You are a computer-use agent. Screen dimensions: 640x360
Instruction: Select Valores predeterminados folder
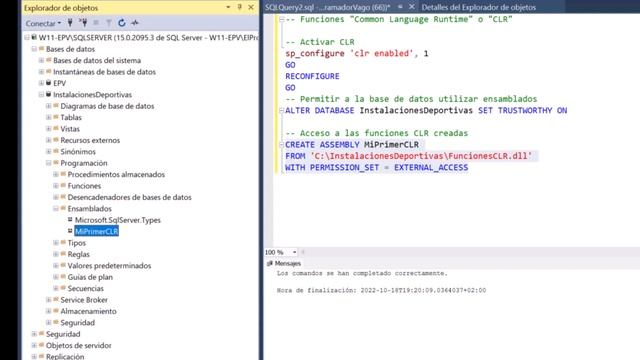[x=109, y=266]
